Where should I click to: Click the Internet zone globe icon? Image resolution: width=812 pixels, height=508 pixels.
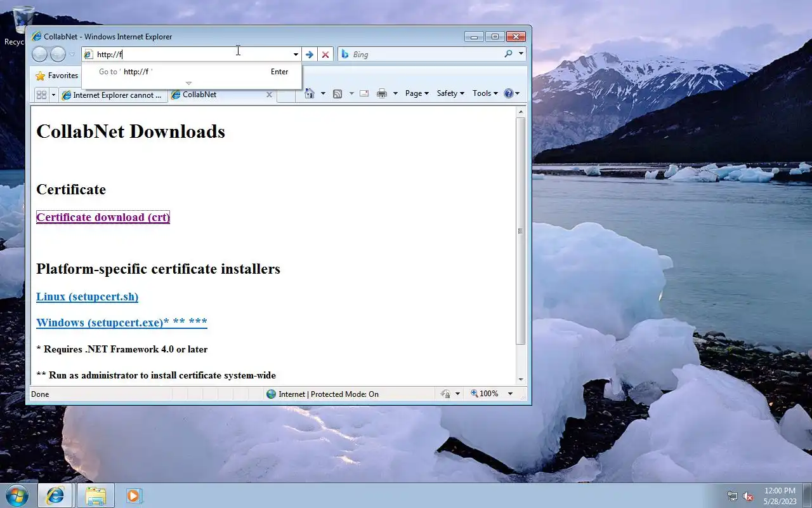coord(272,394)
